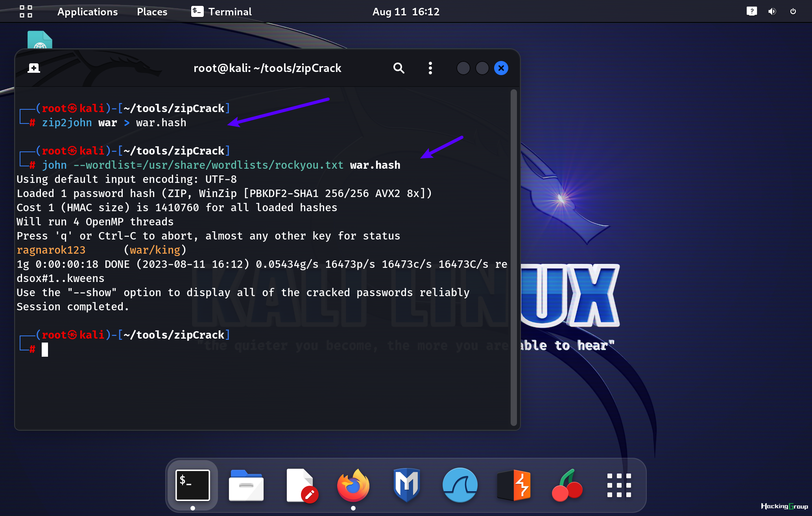Image resolution: width=812 pixels, height=516 pixels.
Task: Open the Files manager in the dock
Action: [x=246, y=485]
